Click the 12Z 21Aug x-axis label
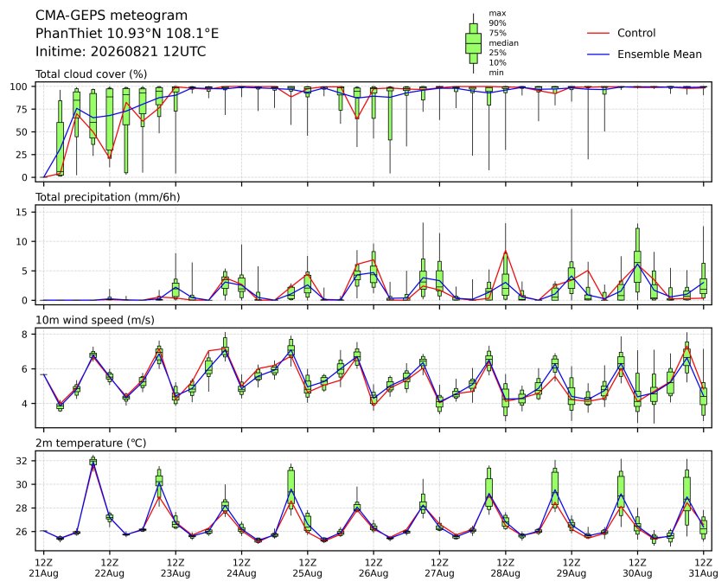Viewport: 728px width, 588px height. (x=43, y=568)
